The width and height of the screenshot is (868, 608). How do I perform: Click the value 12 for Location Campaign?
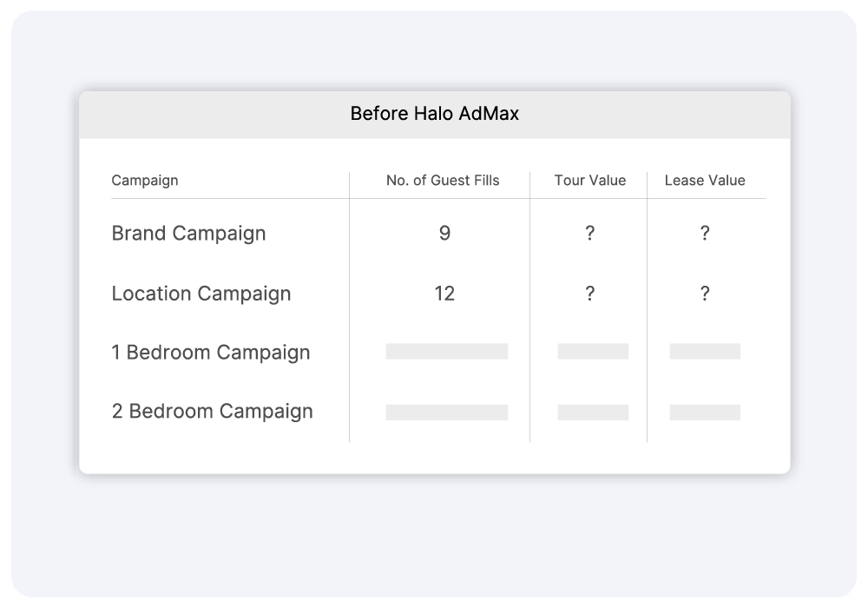(444, 294)
